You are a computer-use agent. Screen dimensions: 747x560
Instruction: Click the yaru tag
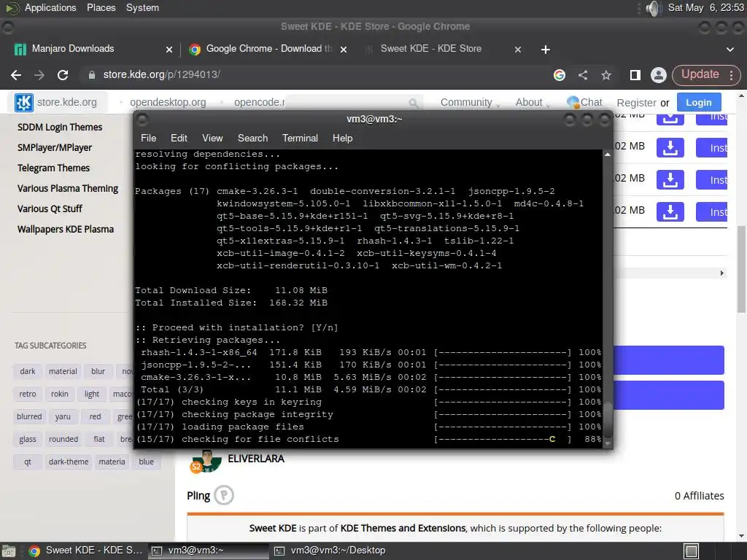(x=63, y=416)
